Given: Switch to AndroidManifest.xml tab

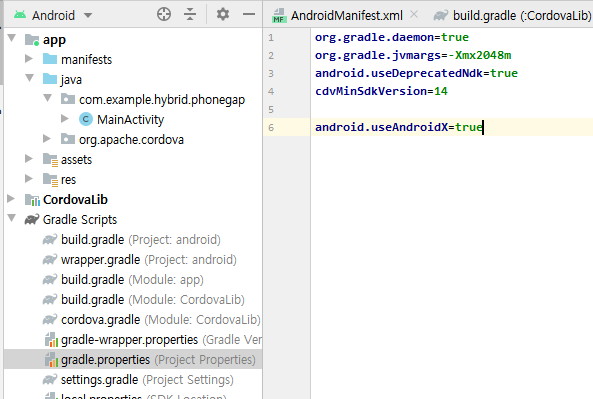Looking at the screenshot, I should click(346, 16).
